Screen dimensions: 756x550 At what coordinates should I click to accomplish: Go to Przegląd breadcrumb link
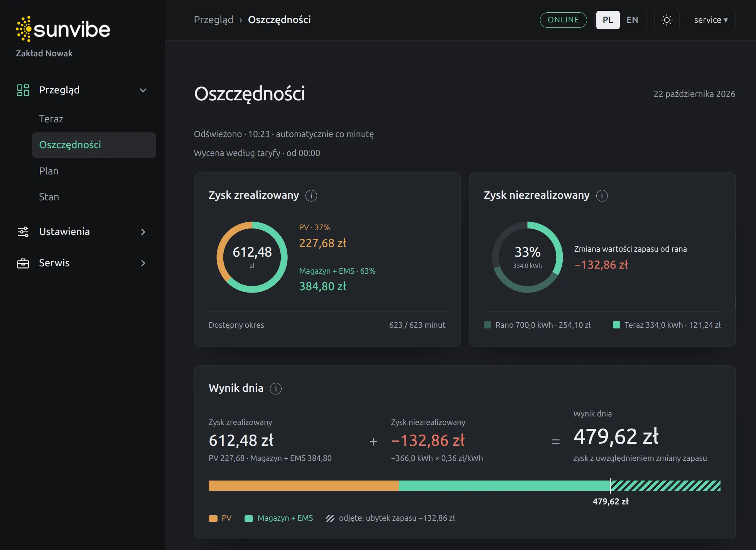tap(213, 20)
